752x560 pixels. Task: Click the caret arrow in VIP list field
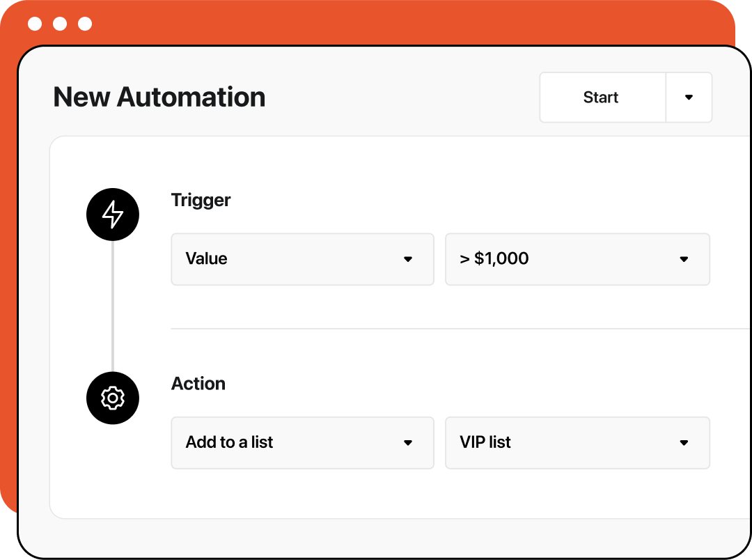tap(684, 443)
